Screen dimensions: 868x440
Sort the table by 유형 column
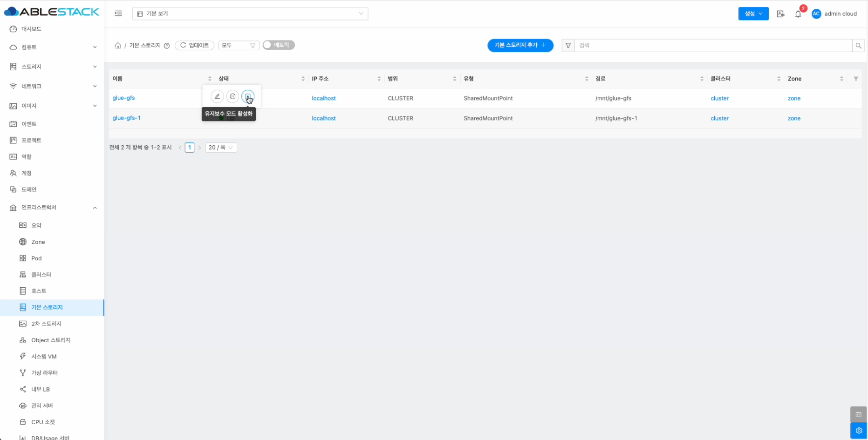pos(587,79)
